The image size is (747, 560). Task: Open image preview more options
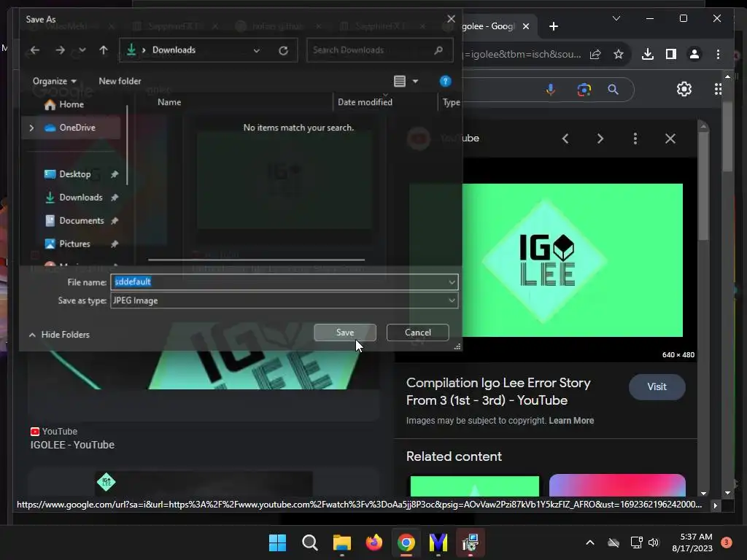pyautogui.click(x=635, y=139)
